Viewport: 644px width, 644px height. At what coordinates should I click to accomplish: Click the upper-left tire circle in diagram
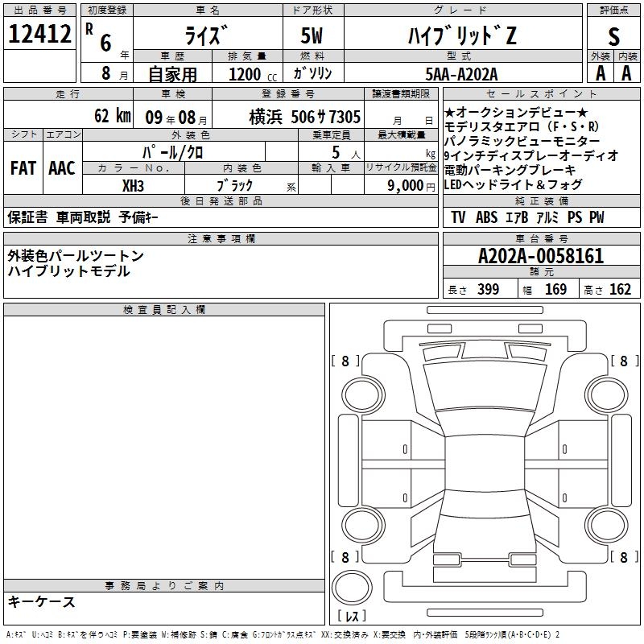(x=363, y=395)
